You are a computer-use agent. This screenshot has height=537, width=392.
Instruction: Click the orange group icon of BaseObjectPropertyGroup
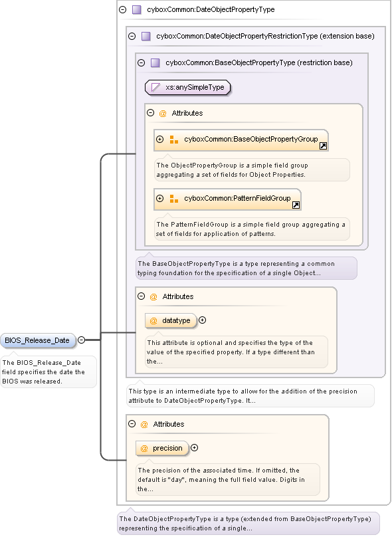click(174, 140)
